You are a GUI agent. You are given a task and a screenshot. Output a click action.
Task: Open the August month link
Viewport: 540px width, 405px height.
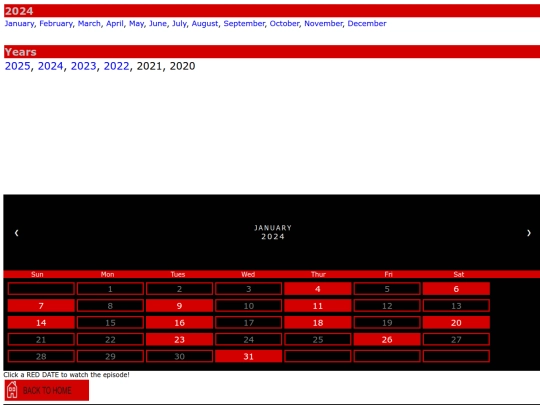pyautogui.click(x=205, y=23)
